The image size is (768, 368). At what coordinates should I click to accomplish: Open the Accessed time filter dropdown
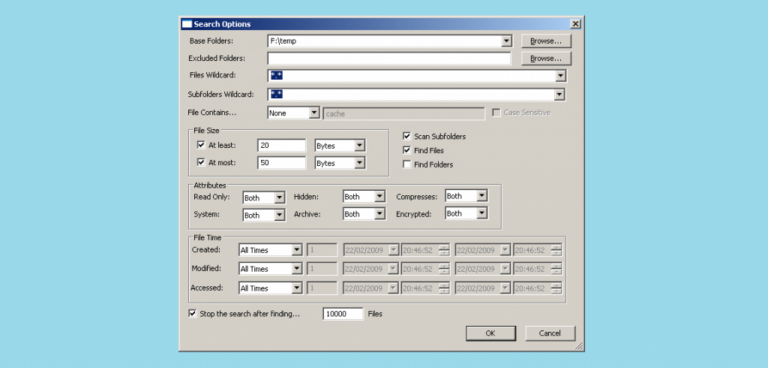(x=270, y=288)
